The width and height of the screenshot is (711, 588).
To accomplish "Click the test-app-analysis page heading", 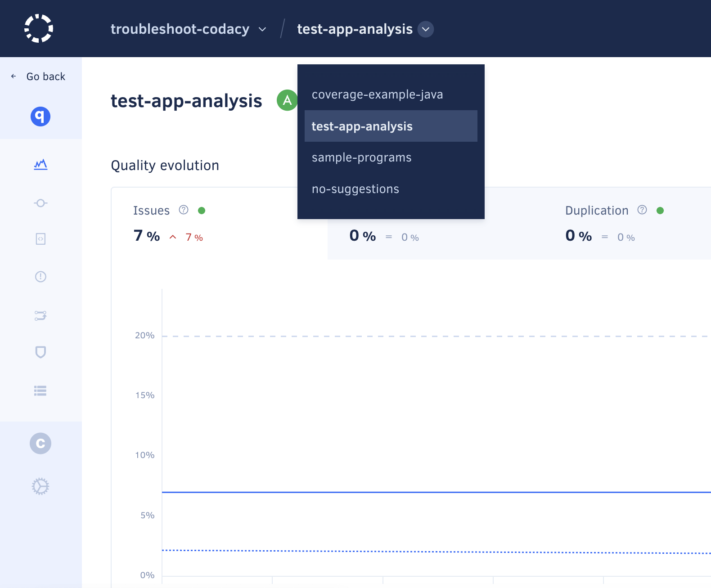I will pyautogui.click(x=186, y=101).
